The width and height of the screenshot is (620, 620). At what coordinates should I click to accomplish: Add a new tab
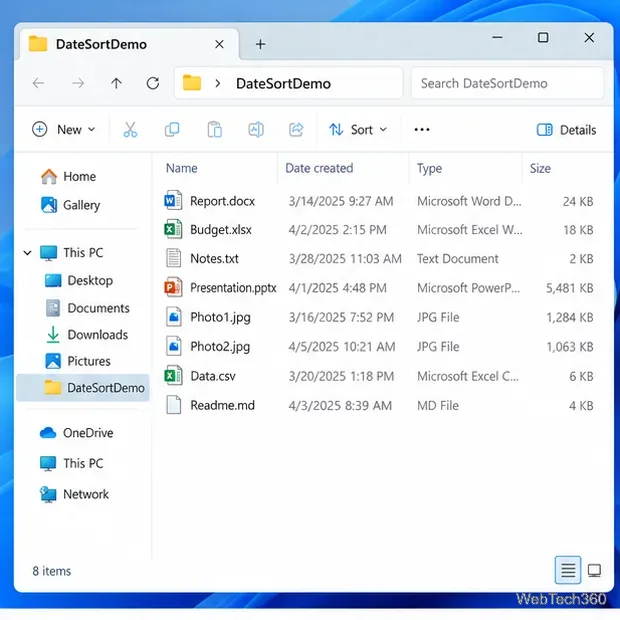260,44
